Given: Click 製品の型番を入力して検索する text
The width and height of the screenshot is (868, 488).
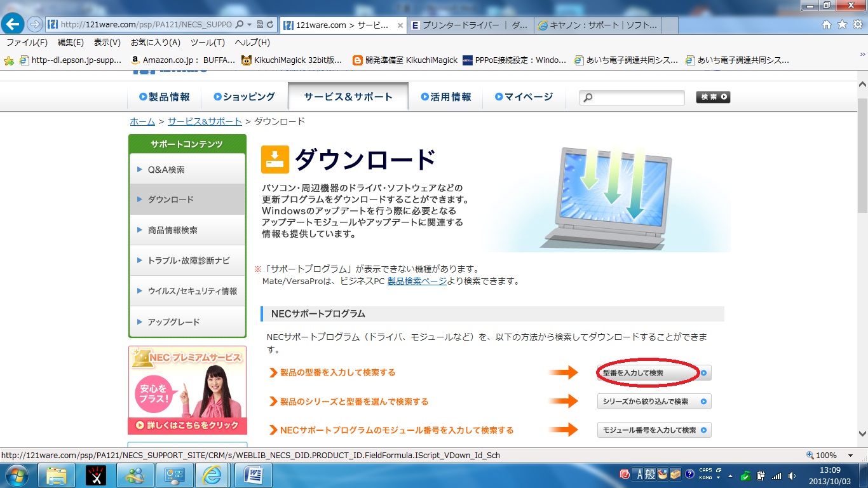Looking at the screenshot, I should click(x=338, y=372).
